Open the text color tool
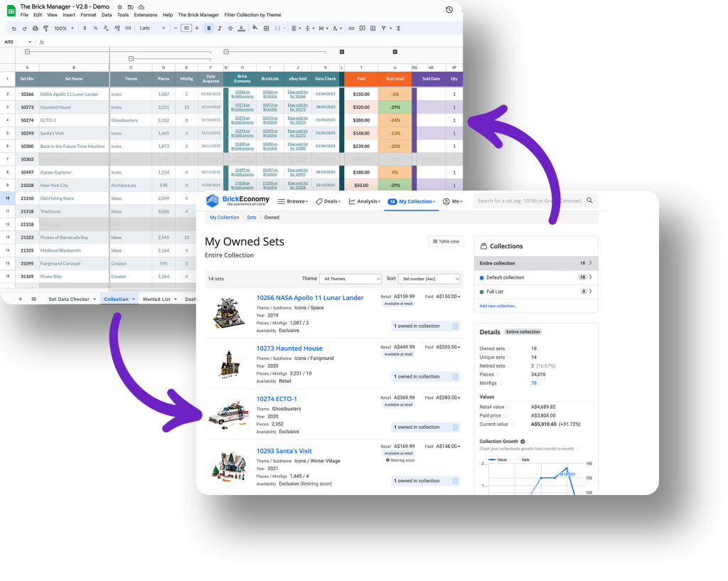This screenshot has height=581, width=728. coord(242,28)
